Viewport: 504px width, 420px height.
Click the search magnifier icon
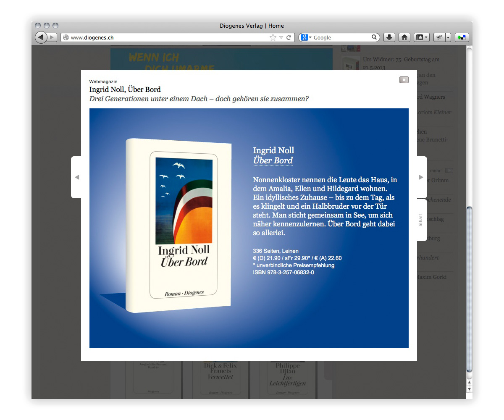click(374, 37)
